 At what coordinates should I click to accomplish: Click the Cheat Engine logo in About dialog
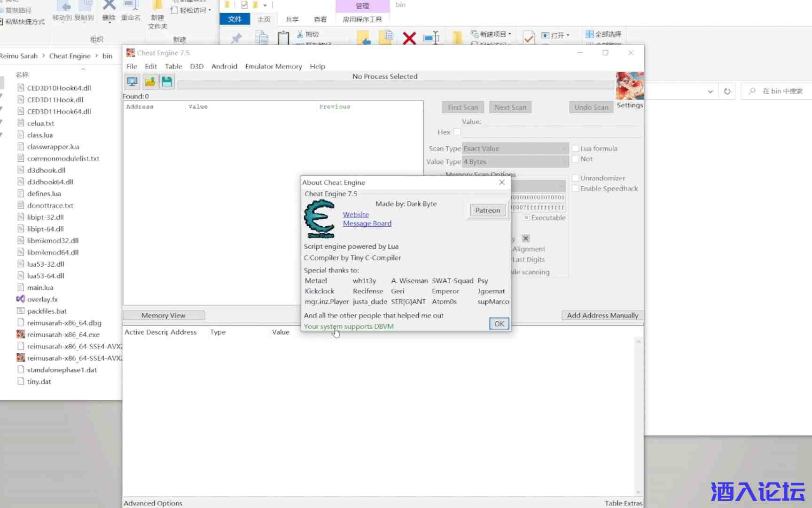(320, 219)
